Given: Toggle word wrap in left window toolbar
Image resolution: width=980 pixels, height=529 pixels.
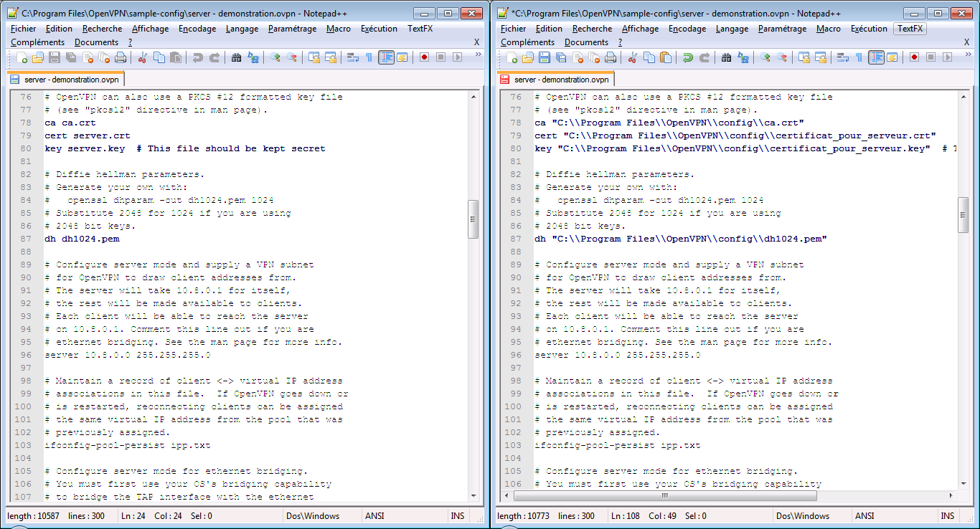Looking at the screenshot, I should tap(352, 57).
